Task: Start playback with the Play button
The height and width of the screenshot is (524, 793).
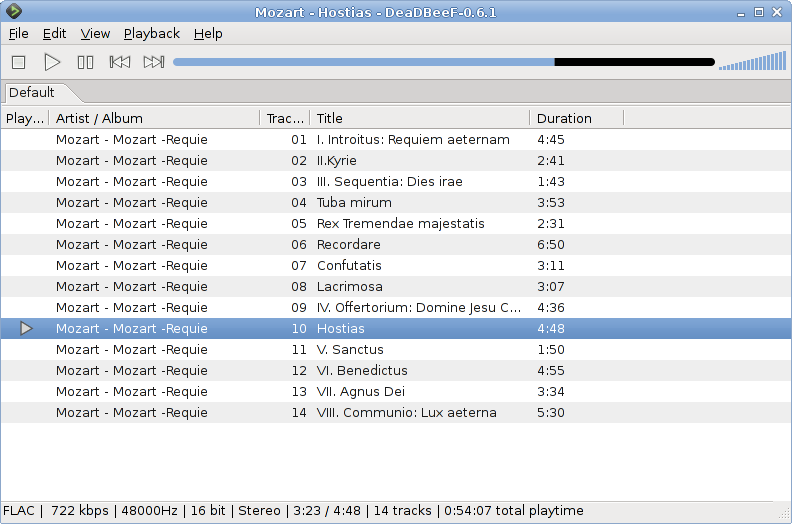Action: [x=52, y=62]
